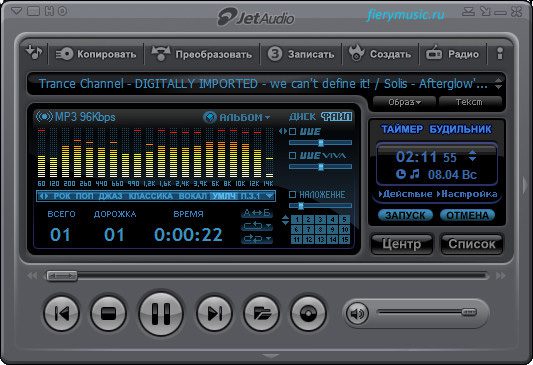The image size is (533, 365).
Task: Click the Запуск button
Action: coord(405,215)
